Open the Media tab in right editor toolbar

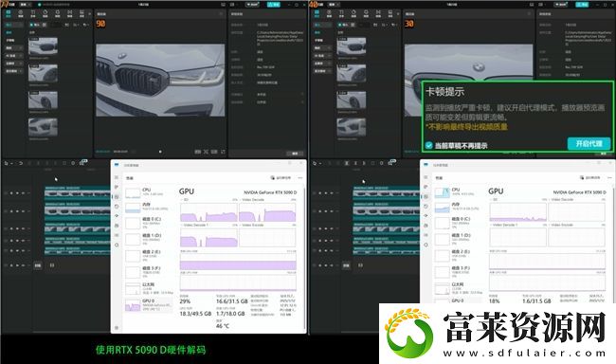(317, 14)
